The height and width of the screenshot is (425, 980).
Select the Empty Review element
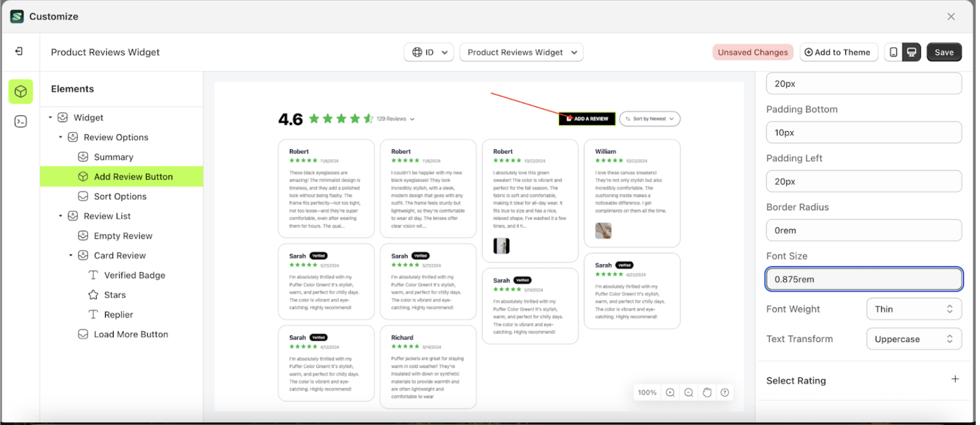(x=123, y=236)
